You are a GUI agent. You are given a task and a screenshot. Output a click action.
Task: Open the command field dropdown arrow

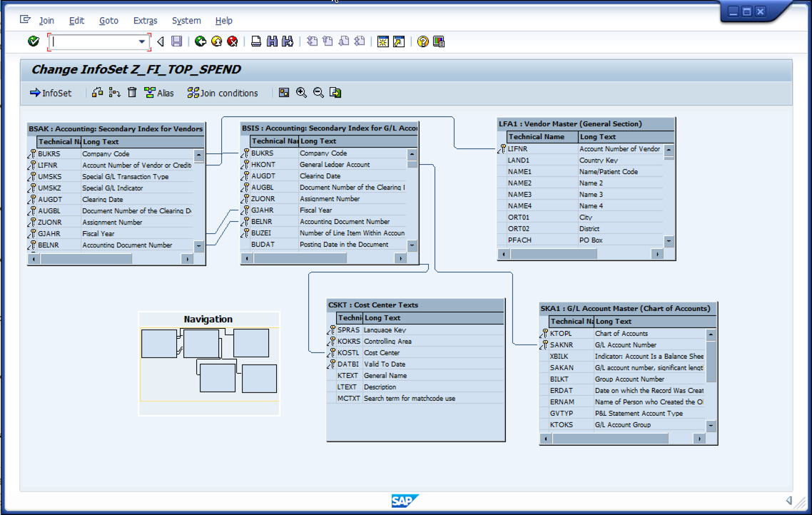point(141,41)
